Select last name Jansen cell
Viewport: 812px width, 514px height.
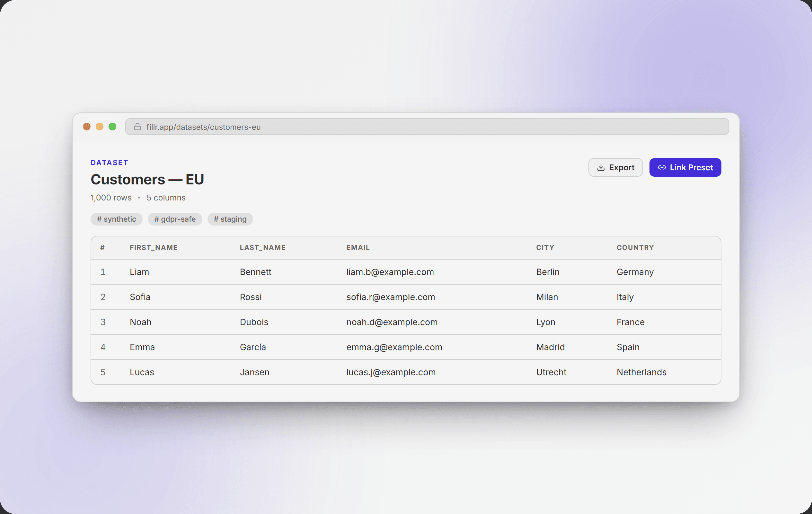(x=255, y=372)
